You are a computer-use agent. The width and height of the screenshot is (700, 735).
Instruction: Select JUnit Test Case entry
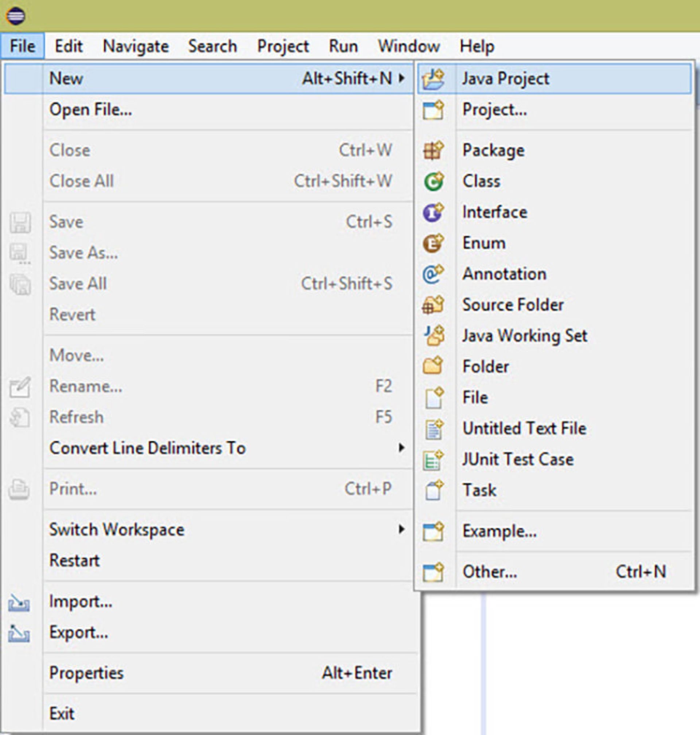click(554, 460)
